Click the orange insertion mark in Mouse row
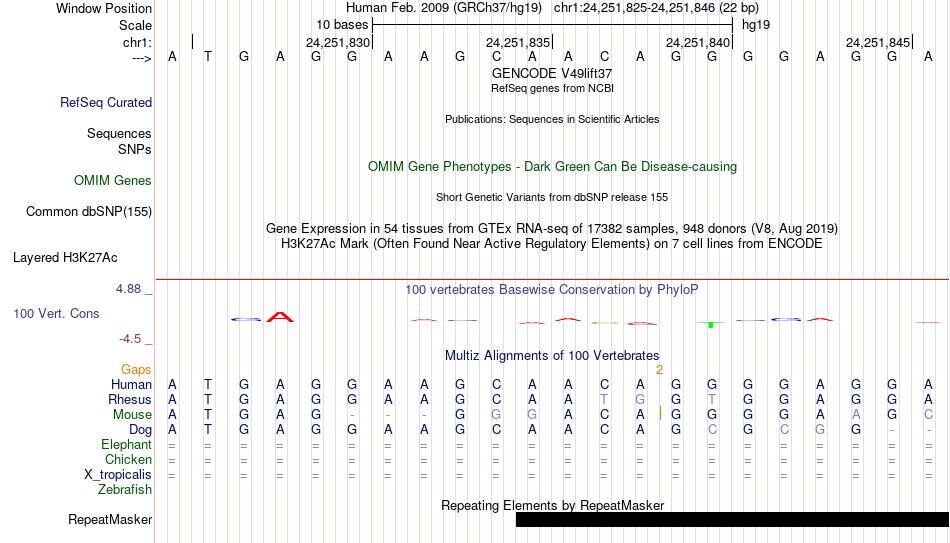 tap(660, 414)
